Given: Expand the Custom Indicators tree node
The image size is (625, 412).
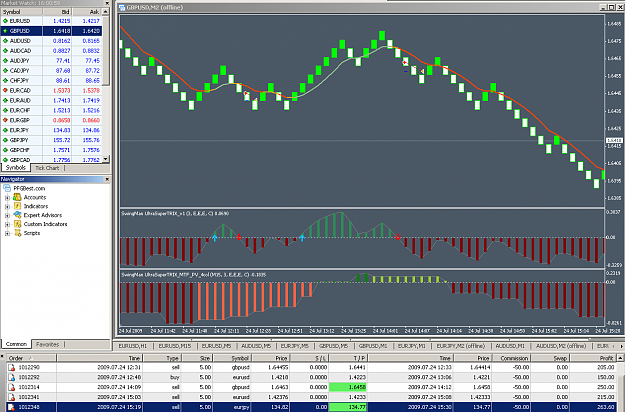Looking at the screenshot, I should click(x=7, y=224).
